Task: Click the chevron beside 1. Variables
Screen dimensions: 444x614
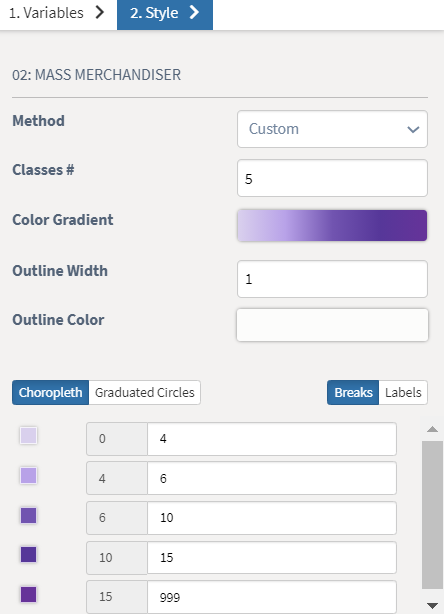Action: [x=100, y=12]
